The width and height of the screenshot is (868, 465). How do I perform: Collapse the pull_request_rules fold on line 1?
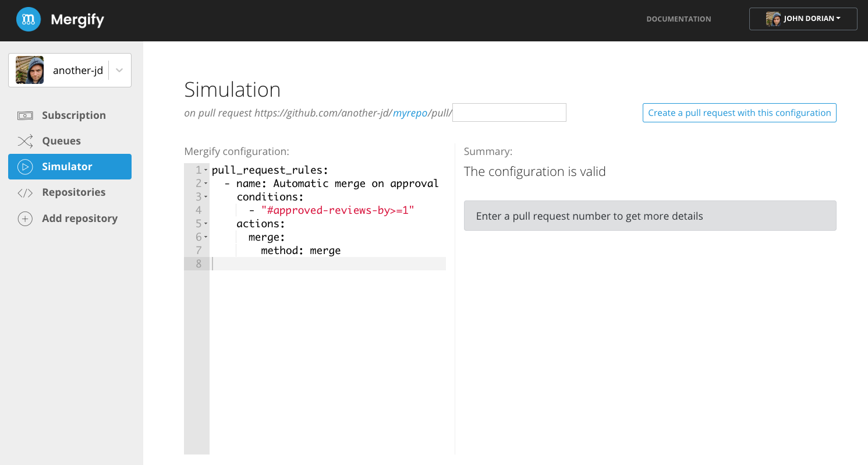(206, 170)
